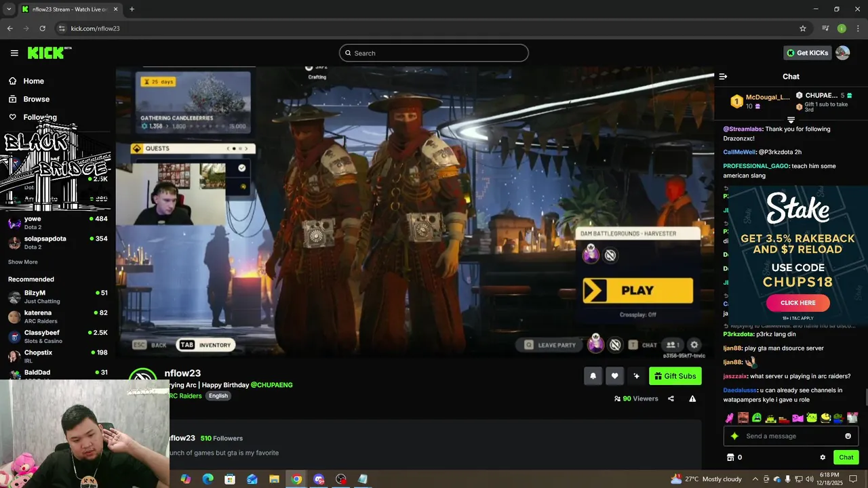Click the jaszzaix username in chat
Viewport: 868px width, 488px height.
click(x=735, y=376)
